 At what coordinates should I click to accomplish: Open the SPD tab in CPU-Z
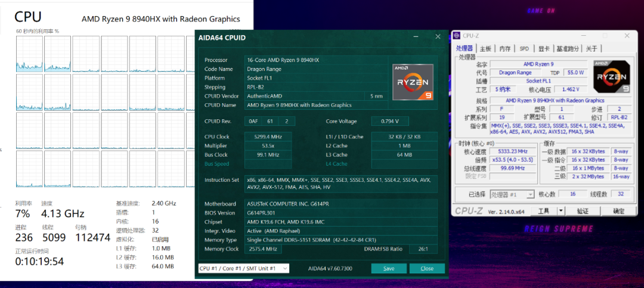[525, 48]
